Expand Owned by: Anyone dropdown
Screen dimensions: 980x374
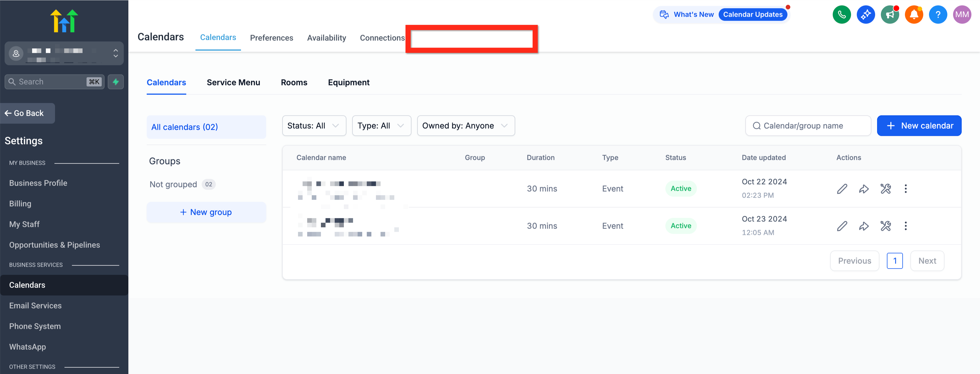tap(466, 126)
